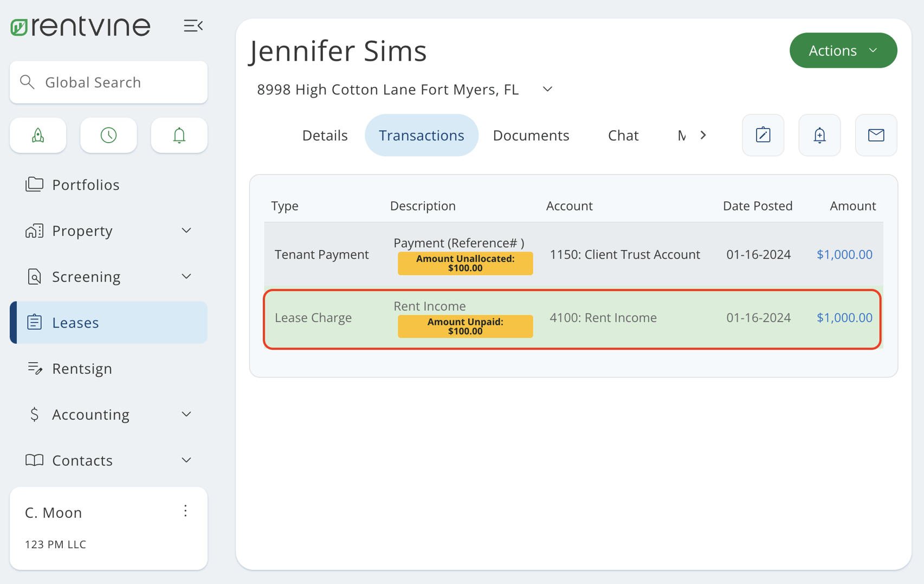Expand the Property menu section

(x=186, y=231)
